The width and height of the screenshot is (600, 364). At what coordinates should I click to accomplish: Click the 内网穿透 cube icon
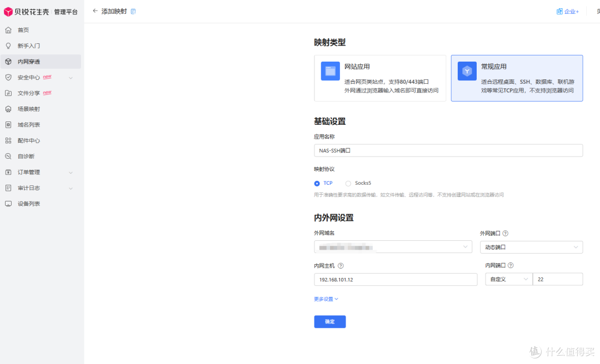(x=8, y=62)
